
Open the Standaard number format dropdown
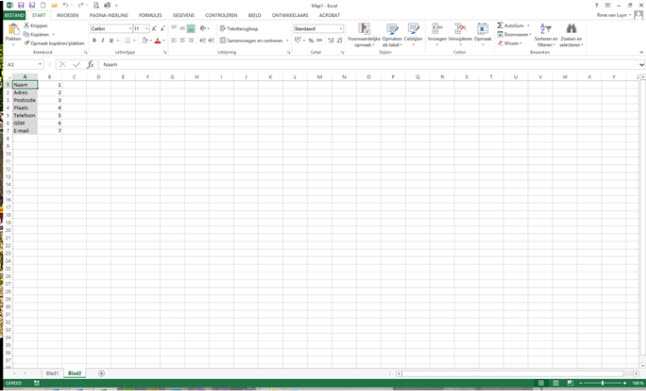(x=341, y=29)
